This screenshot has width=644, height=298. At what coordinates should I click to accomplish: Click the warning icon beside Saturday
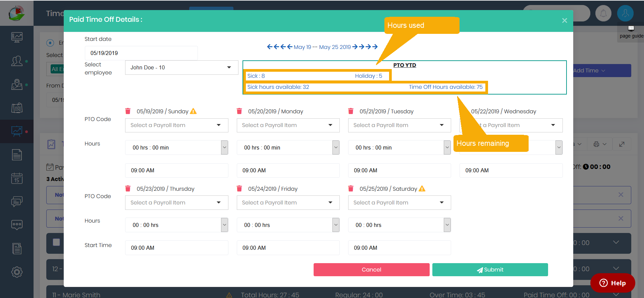tap(422, 188)
